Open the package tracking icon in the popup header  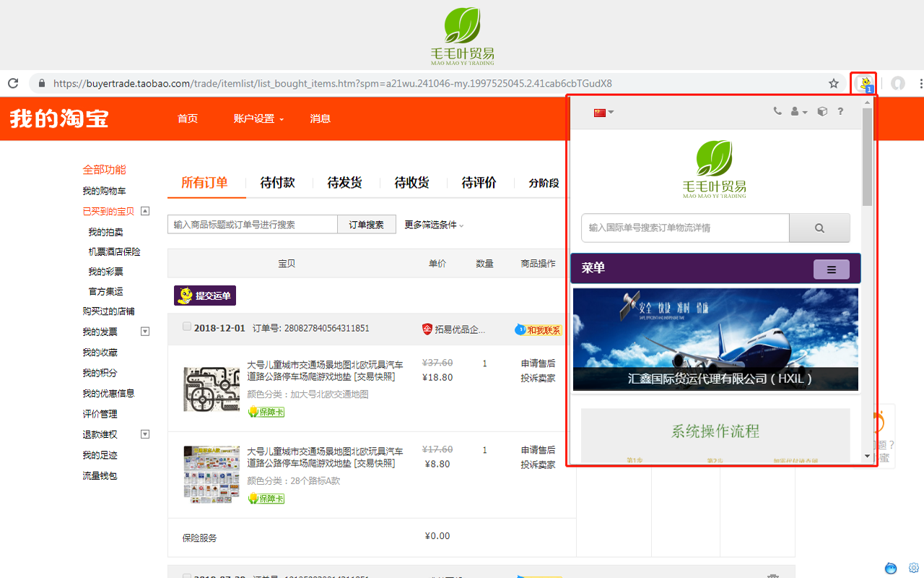(x=821, y=112)
